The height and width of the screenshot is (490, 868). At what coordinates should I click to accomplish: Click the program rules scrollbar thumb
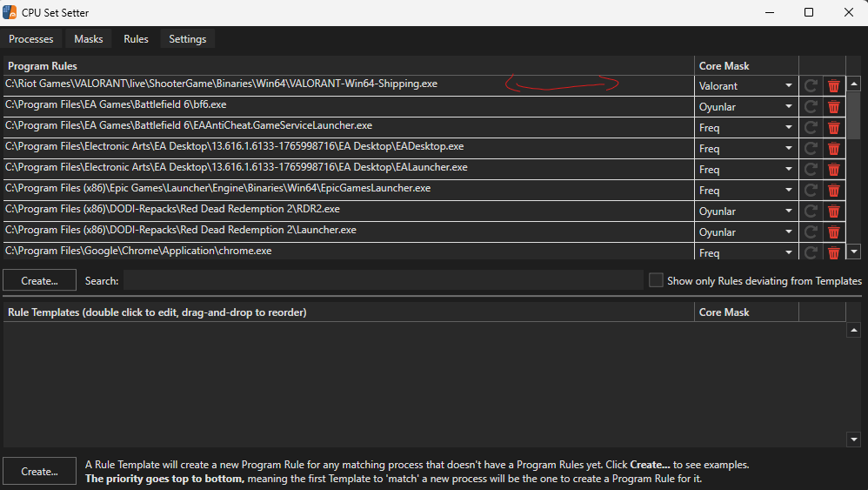[x=853, y=116]
